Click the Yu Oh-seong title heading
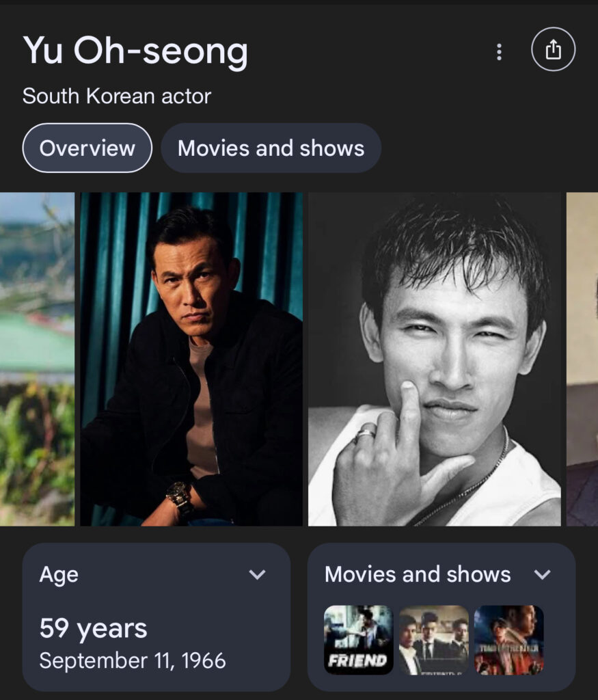598x700 pixels. click(135, 51)
